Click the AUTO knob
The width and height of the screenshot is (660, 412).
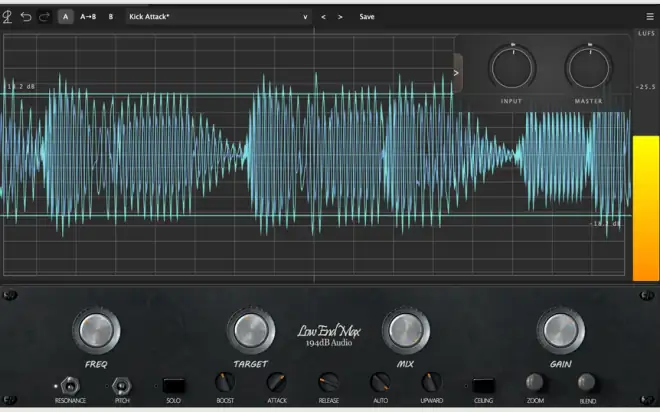[x=380, y=383]
